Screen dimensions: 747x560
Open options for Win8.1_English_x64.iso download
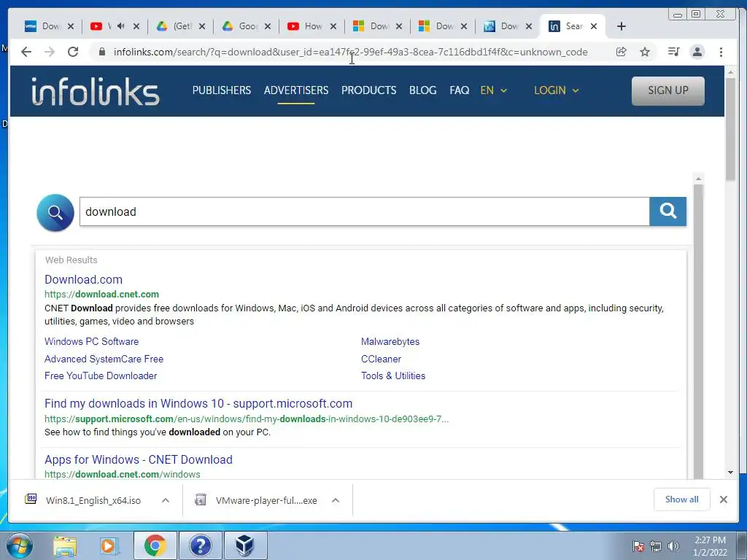coord(166,500)
